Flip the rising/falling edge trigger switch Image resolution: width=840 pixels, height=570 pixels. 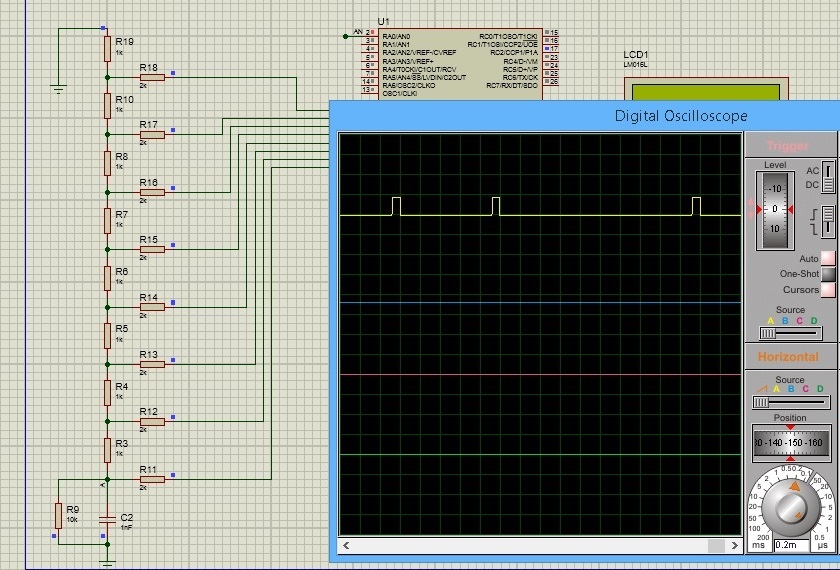(828, 222)
